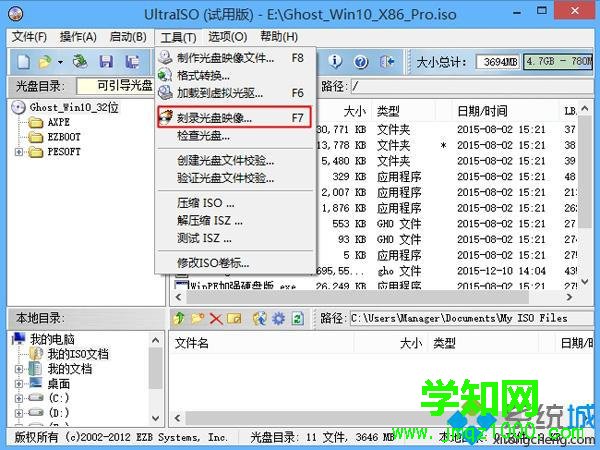Select 我的电脑 in local tree
The height and width of the screenshot is (450, 600).
pos(52,339)
